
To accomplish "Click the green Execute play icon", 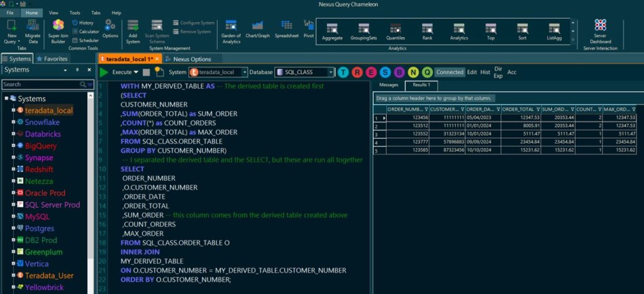I will click(104, 72).
